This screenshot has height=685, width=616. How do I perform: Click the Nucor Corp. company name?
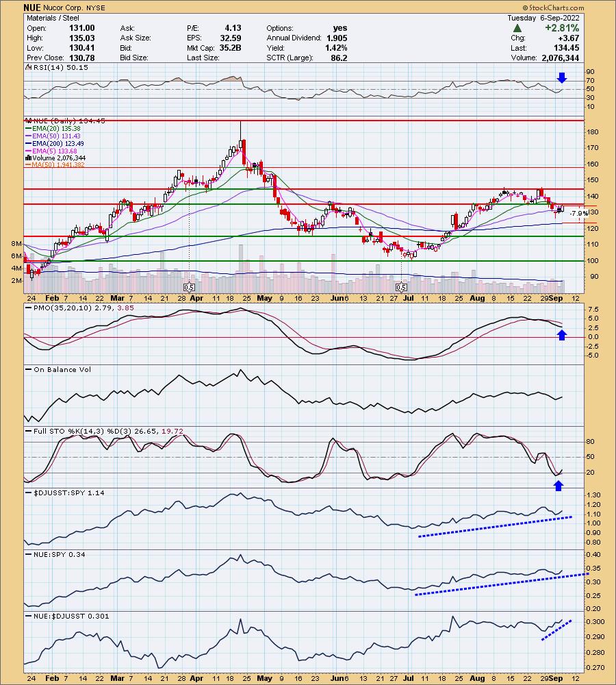64,8
